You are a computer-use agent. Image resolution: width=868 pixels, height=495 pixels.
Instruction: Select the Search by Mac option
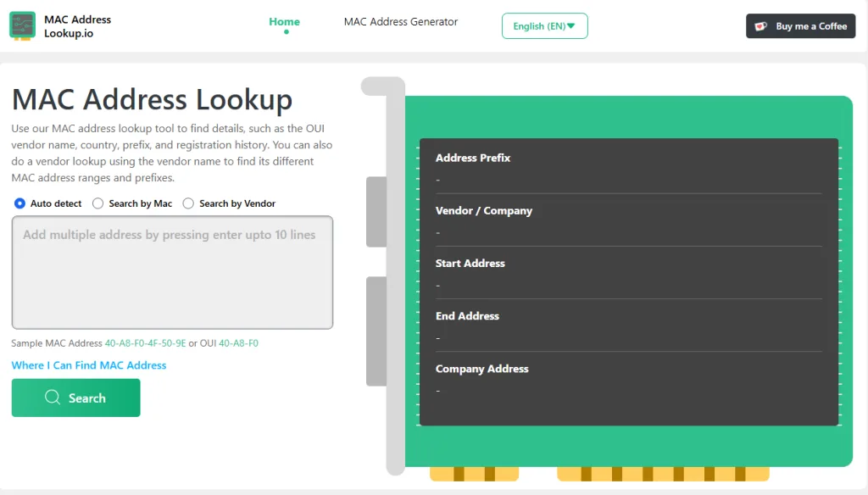[97, 203]
